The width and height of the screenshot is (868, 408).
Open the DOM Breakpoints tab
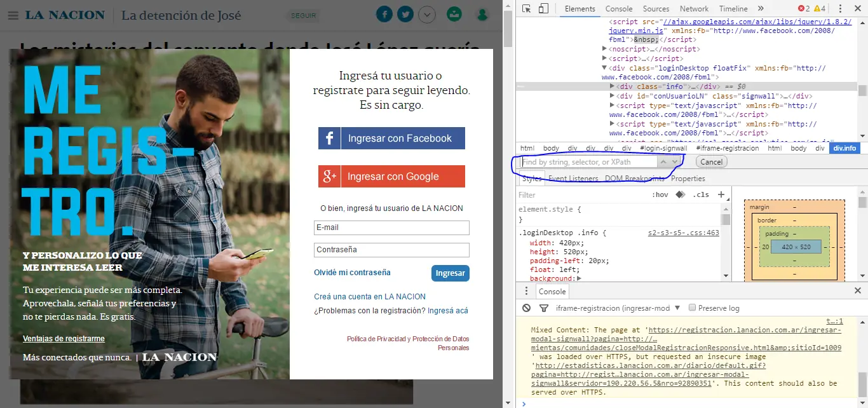click(x=634, y=179)
